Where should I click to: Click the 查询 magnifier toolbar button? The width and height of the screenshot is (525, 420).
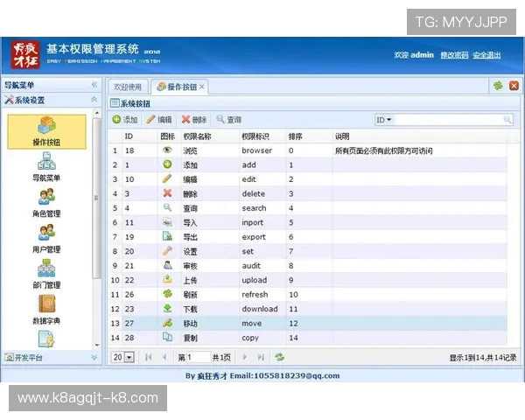(228, 120)
